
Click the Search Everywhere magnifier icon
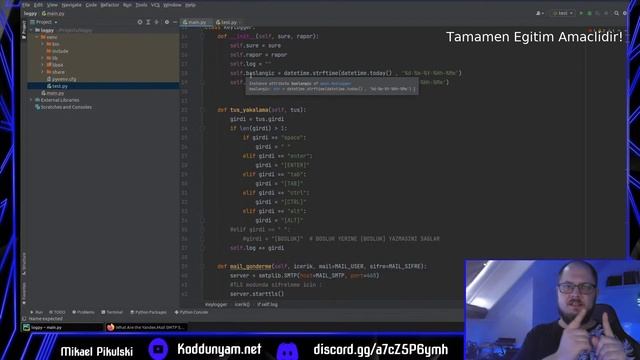pyautogui.click(x=616, y=13)
